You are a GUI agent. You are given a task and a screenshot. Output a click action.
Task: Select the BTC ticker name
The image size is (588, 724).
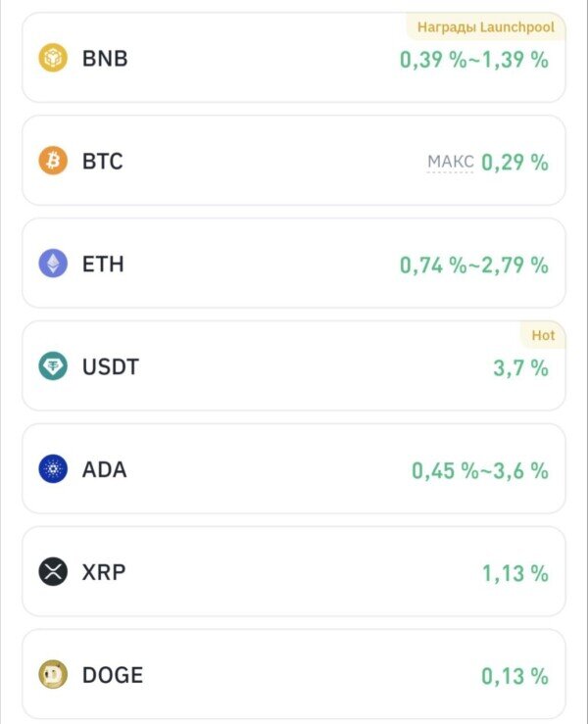103,161
